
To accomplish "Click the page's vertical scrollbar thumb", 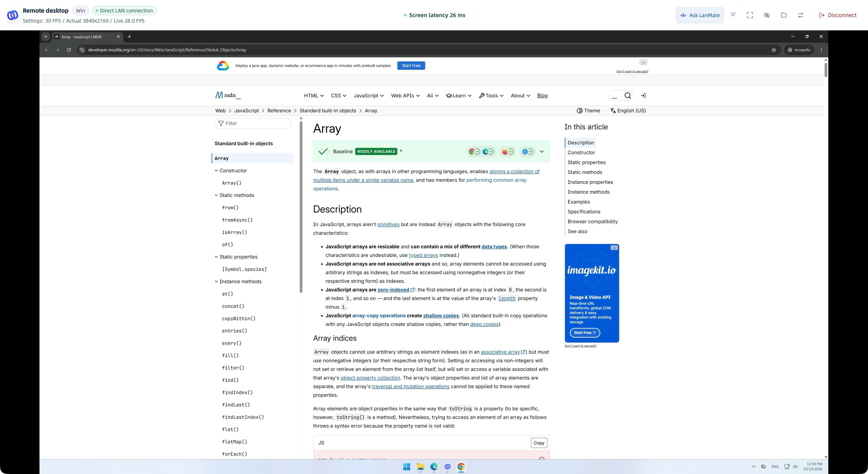I will (826, 70).
